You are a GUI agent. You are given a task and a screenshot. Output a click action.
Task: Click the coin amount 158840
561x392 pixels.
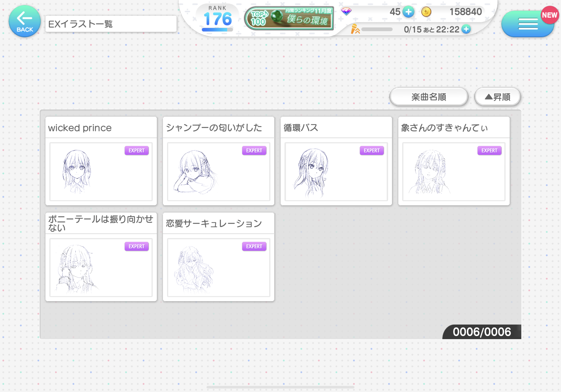(465, 12)
